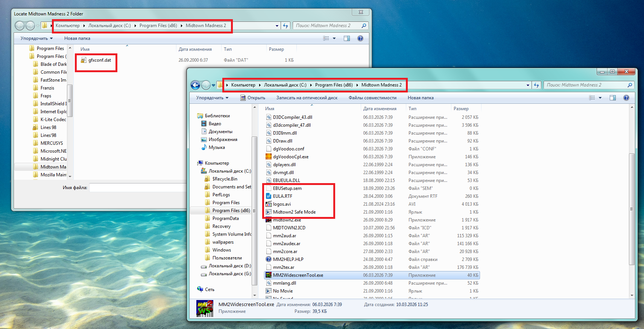Select the file named midtown2.exe
Screen dimensions: 644x329
287,220
